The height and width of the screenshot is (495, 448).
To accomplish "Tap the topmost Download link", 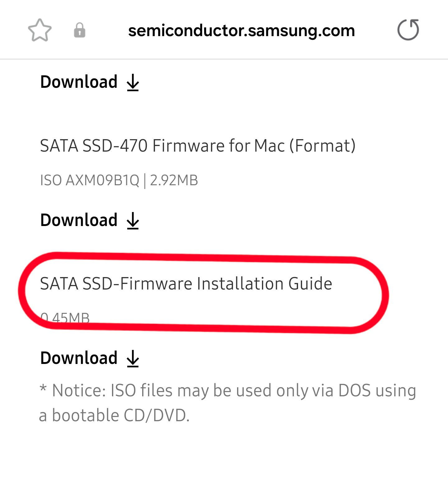I will (78, 82).
